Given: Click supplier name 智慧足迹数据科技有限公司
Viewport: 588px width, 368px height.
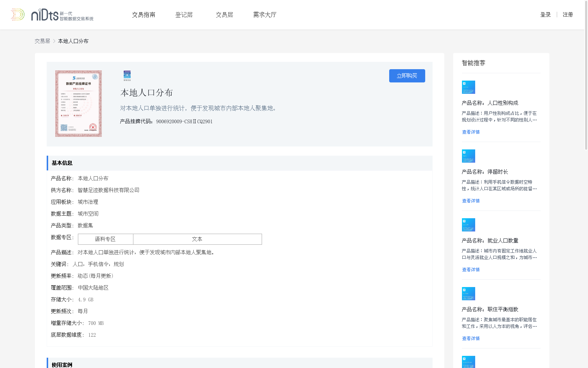Looking at the screenshot, I should click(x=108, y=190).
